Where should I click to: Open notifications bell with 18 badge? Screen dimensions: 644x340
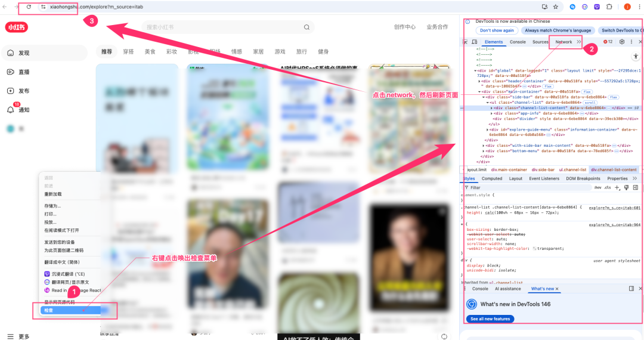(x=11, y=110)
